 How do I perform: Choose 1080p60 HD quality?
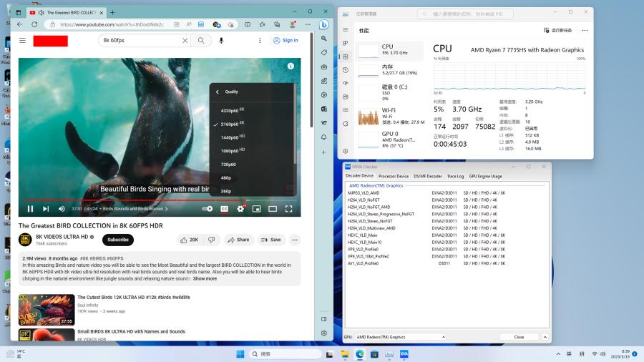click(x=230, y=150)
